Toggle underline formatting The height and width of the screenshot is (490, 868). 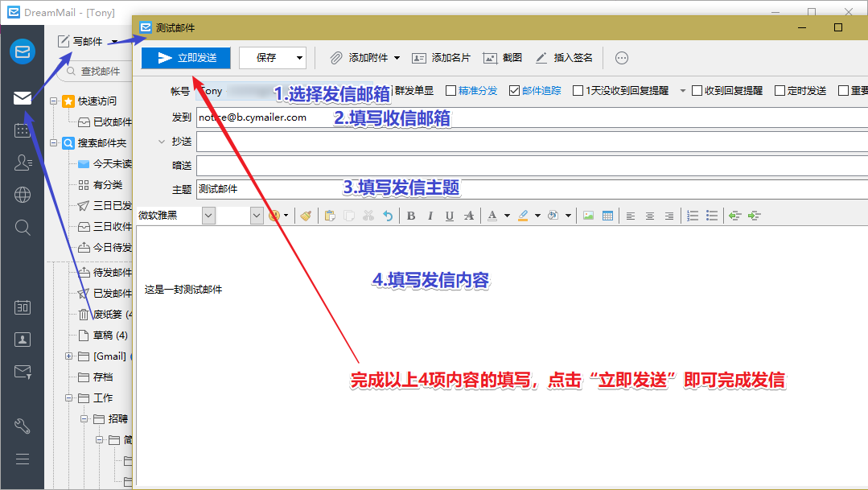(450, 216)
